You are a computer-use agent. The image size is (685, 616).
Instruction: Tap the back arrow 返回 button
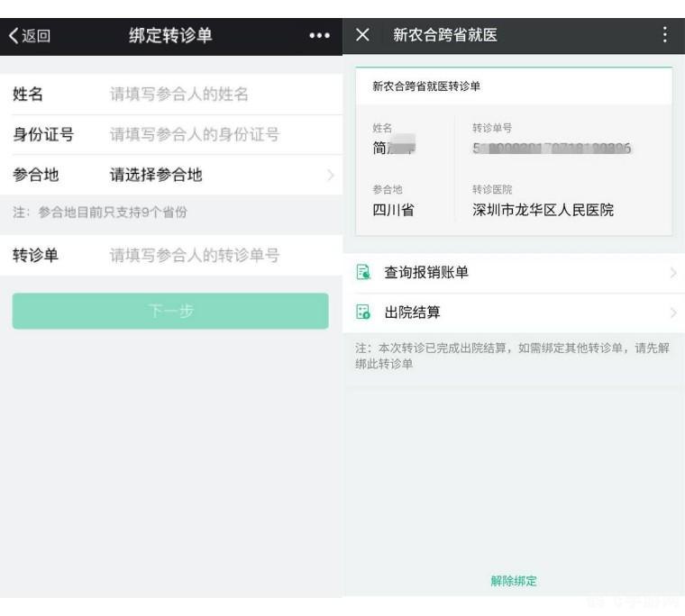[30, 36]
